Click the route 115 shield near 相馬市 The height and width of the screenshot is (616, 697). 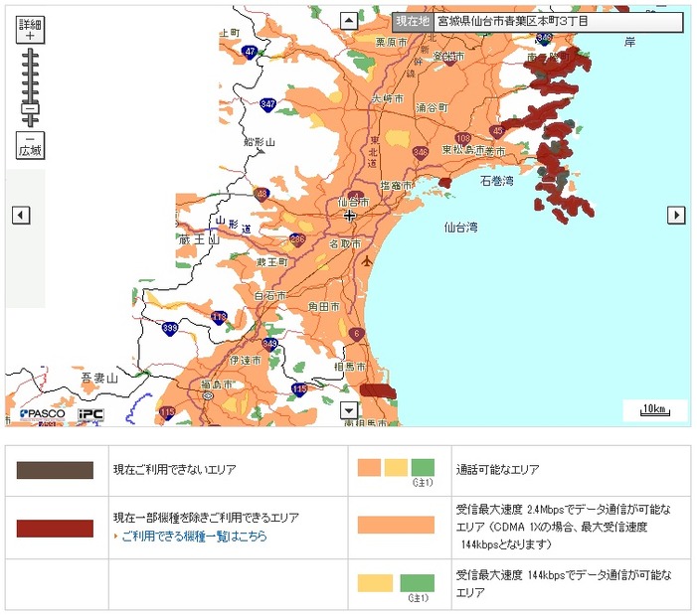click(299, 389)
